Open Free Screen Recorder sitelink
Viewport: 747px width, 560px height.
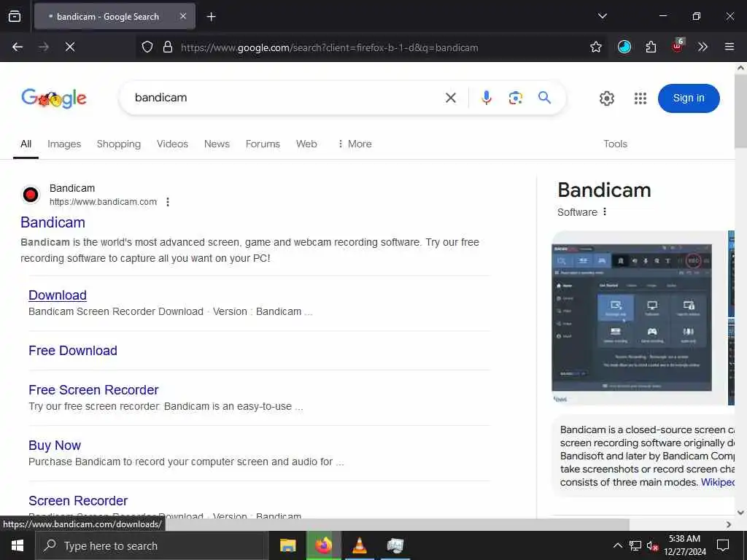pos(93,390)
